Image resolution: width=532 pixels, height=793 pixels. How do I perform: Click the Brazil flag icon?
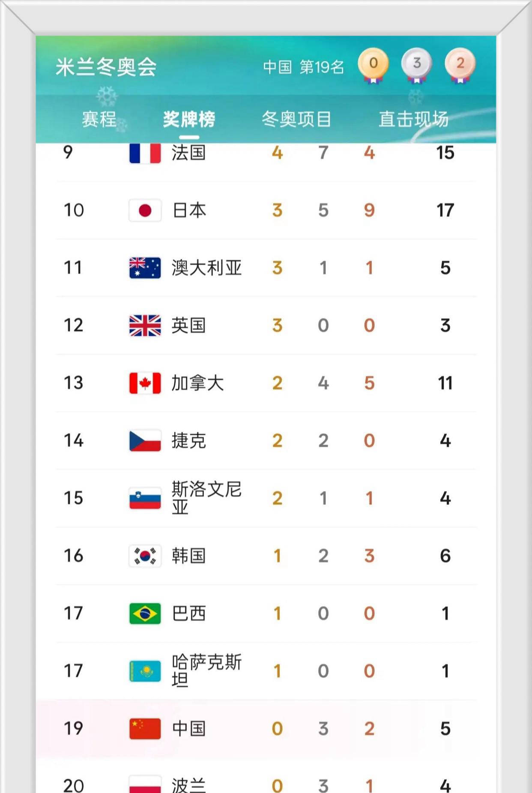(145, 613)
